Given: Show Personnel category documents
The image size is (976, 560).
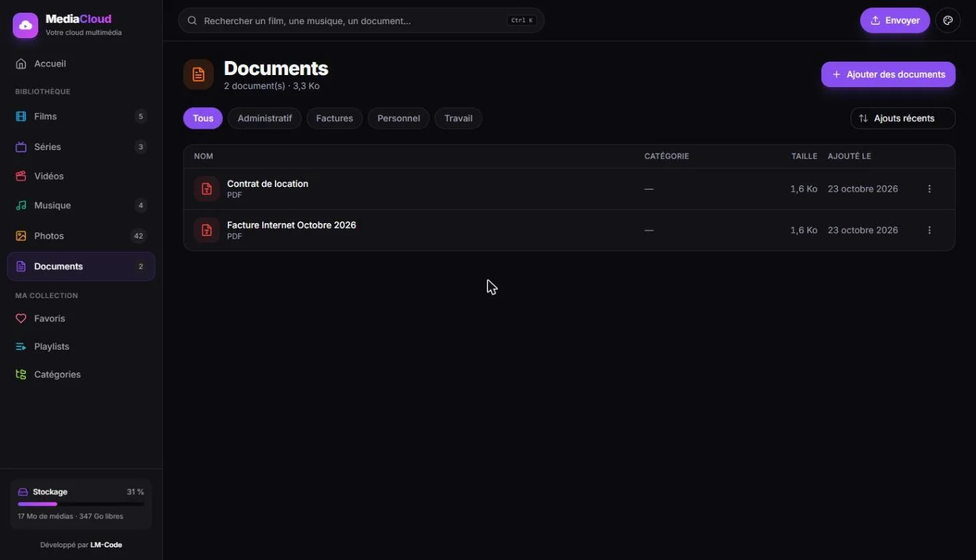Looking at the screenshot, I should pos(399,119).
